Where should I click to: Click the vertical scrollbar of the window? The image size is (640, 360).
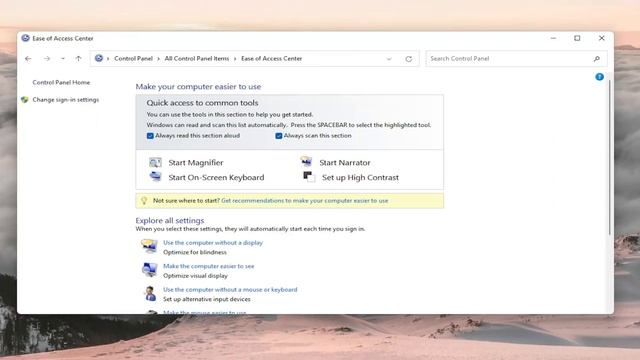(610, 157)
